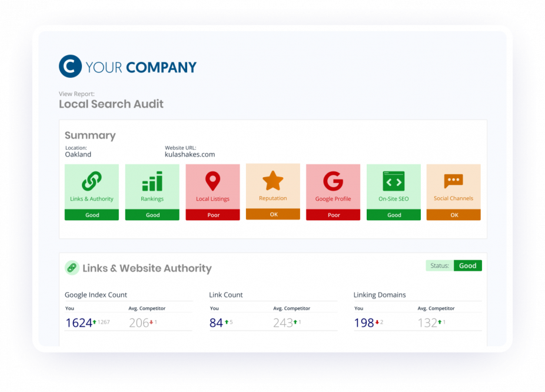Click the Social Channels chat bubble icon
Image resolution: width=545 pixels, height=392 pixels.
(x=454, y=181)
